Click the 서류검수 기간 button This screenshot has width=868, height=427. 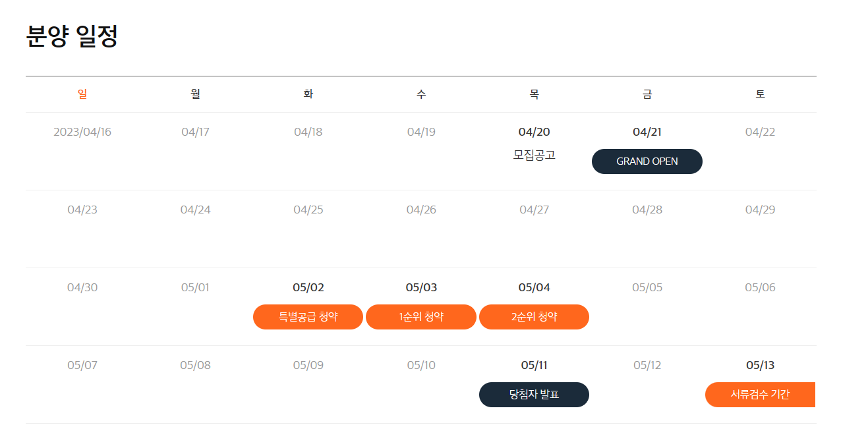coord(761,395)
